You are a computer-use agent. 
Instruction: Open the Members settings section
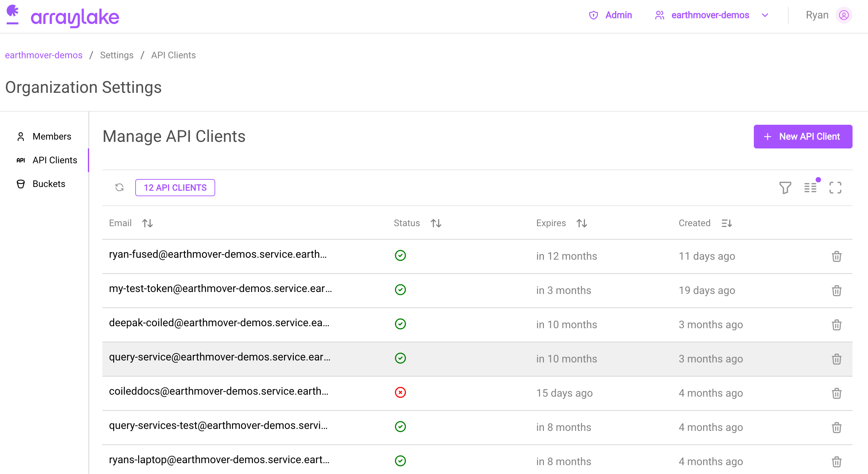tap(44, 137)
